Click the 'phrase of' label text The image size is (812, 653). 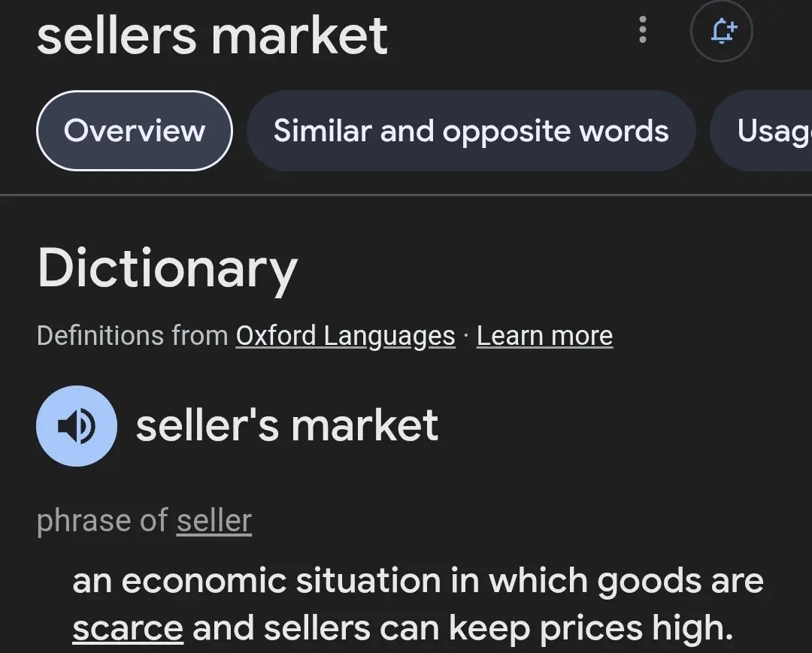point(102,521)
